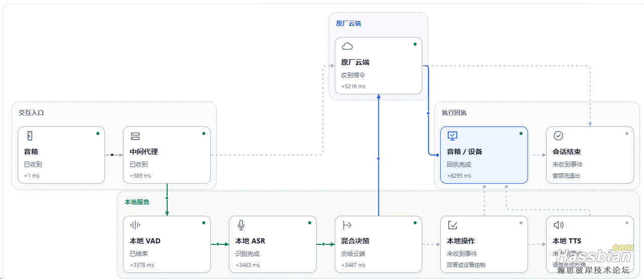Viewport: 644px width, 279px height.
Task: Click the blue dot on the 混合决策 to 原厂云端 edge
Action: [378, 158]
